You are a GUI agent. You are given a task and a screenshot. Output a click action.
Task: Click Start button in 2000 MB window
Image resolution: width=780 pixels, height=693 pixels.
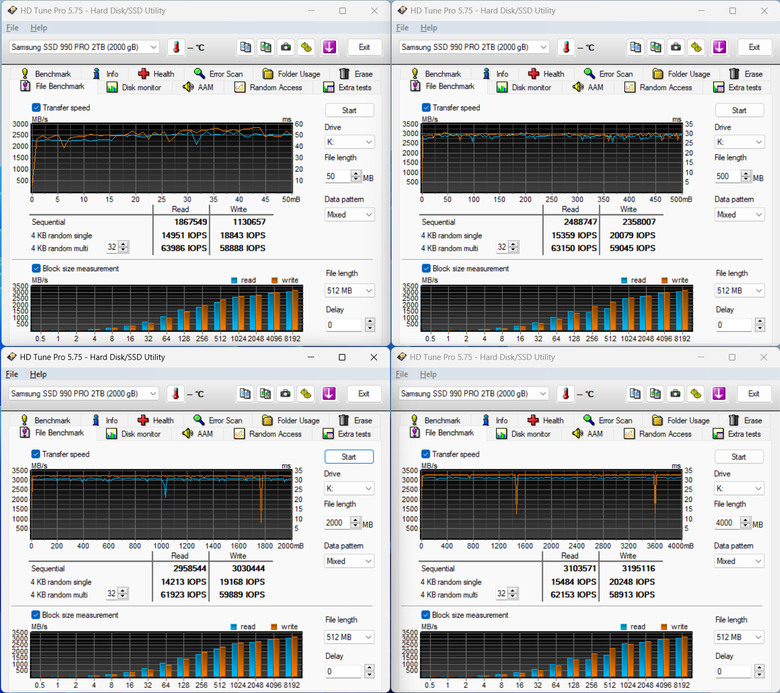tap(349, 457)
